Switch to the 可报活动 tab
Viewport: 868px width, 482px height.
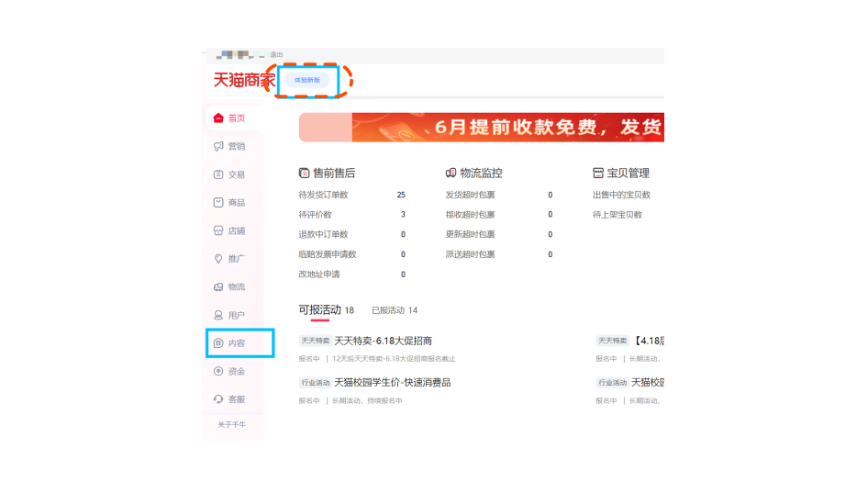[326, 310]
